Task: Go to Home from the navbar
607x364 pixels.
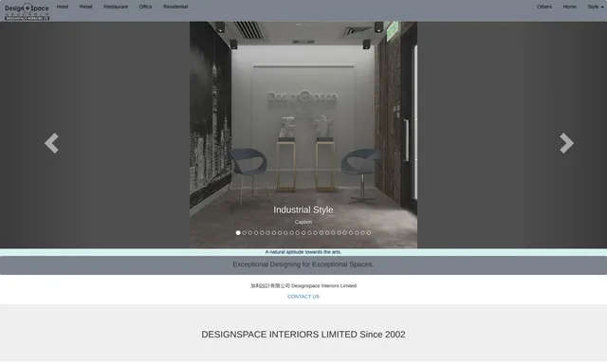Action: (569, 7)
